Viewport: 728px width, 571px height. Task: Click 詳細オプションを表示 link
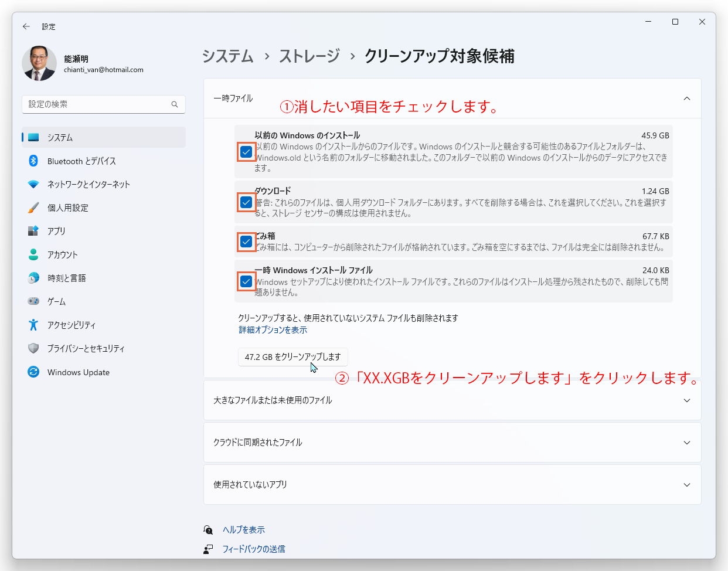pos(273,330)
